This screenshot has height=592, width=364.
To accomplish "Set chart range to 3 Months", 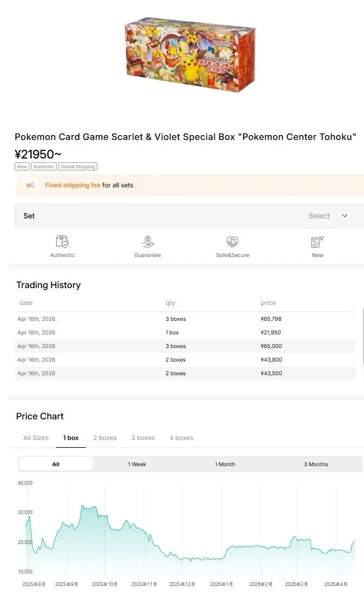I will [316, 464].
